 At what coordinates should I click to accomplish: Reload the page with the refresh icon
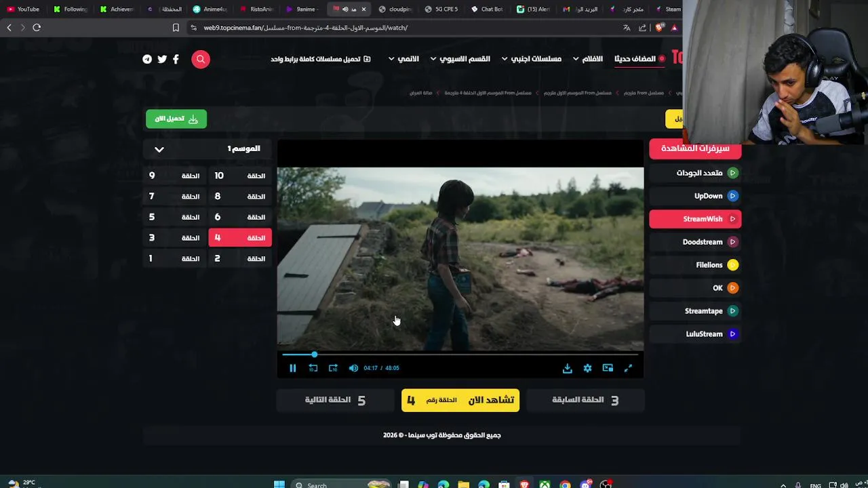(37, 28)
